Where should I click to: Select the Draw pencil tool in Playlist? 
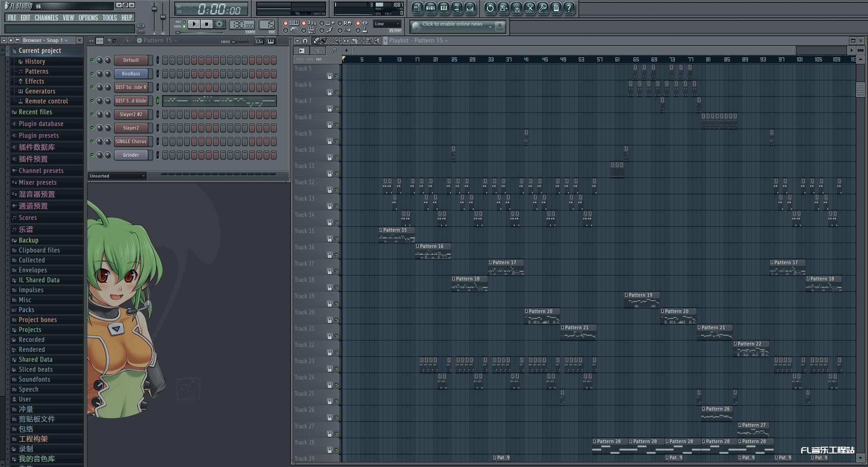(x=316, y=41)
